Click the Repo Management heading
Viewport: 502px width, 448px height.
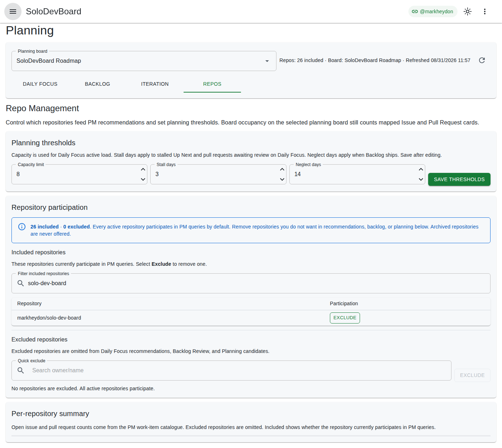(x=42, y=108)
